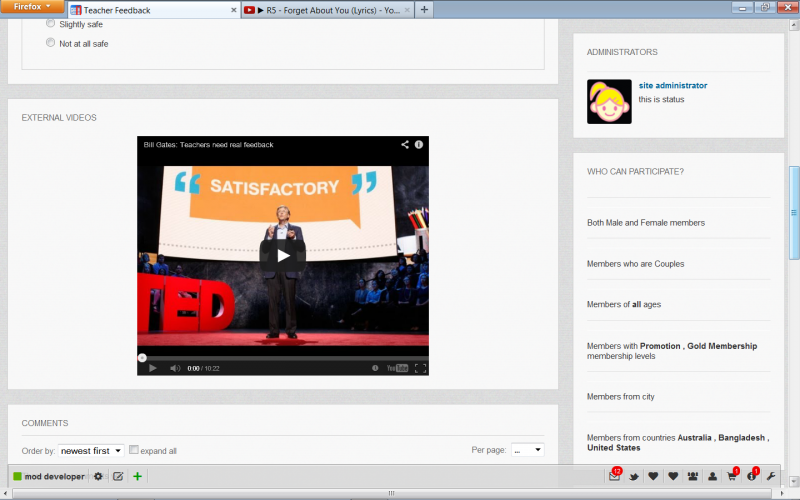Click the COMMENTS heading
Screen dimensions: 800x500
click(45, 423)
